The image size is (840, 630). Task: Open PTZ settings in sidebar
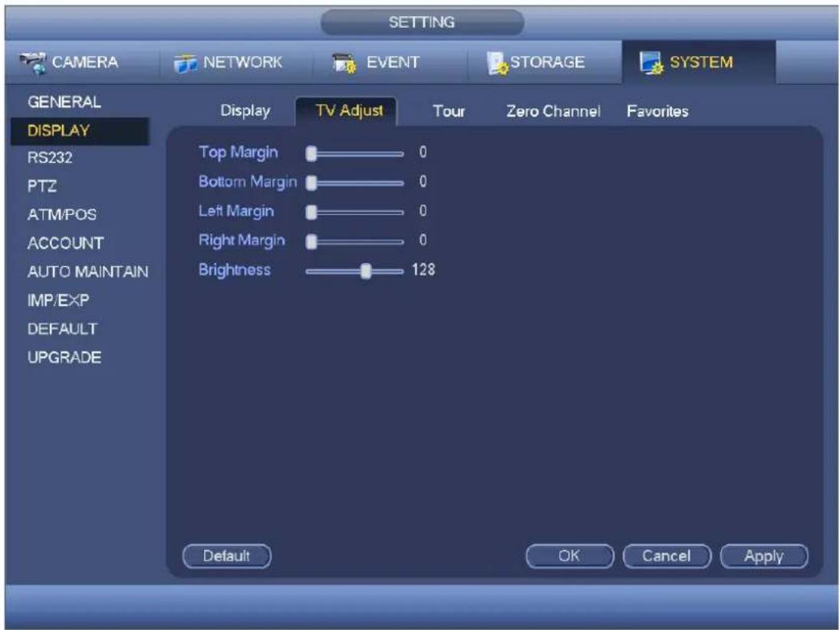click(x=41, y=186)
